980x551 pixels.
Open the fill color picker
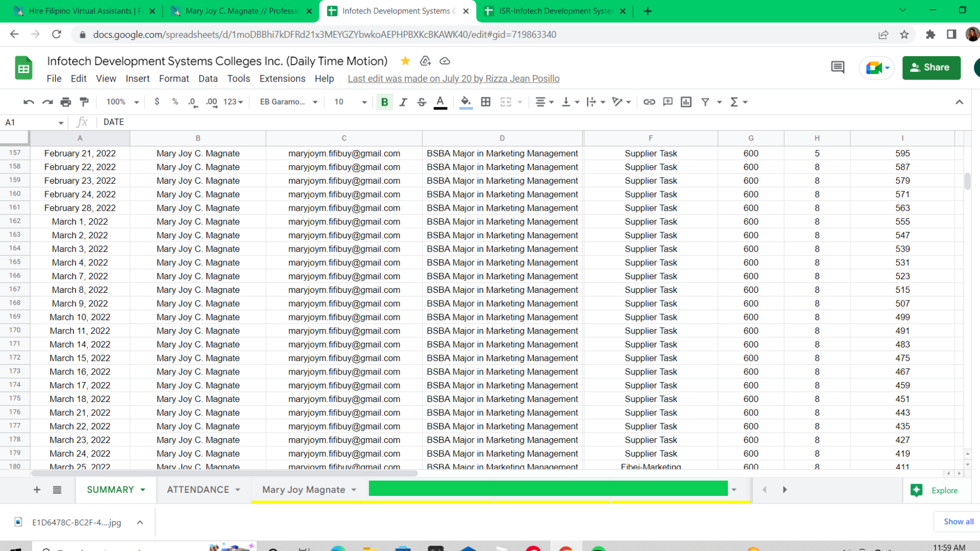click(465, 102)
